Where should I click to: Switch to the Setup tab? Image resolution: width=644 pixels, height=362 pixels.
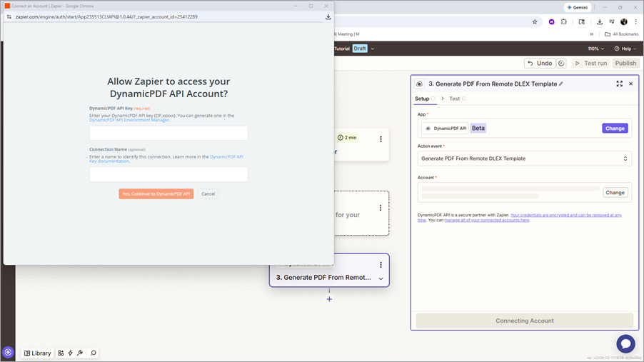(422, 99)
